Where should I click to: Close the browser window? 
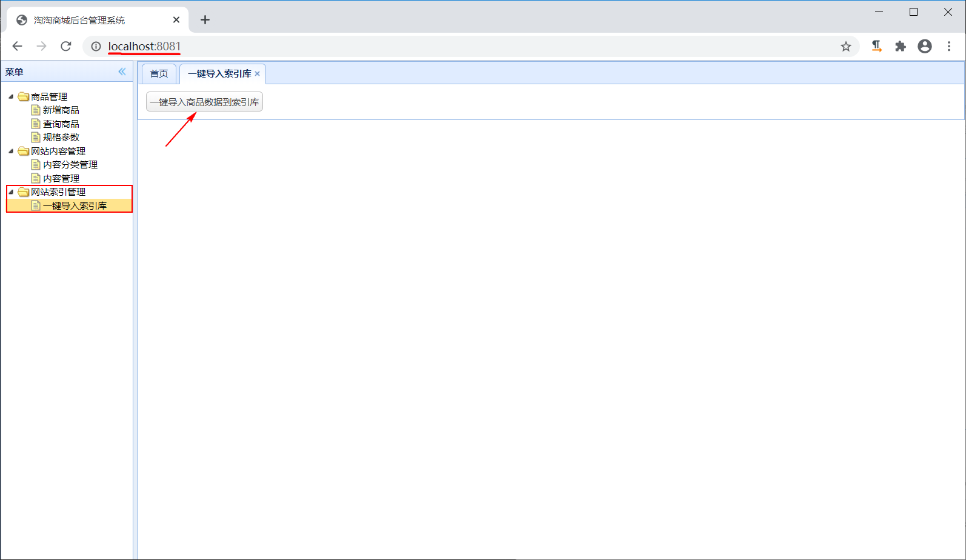[948, 12]
